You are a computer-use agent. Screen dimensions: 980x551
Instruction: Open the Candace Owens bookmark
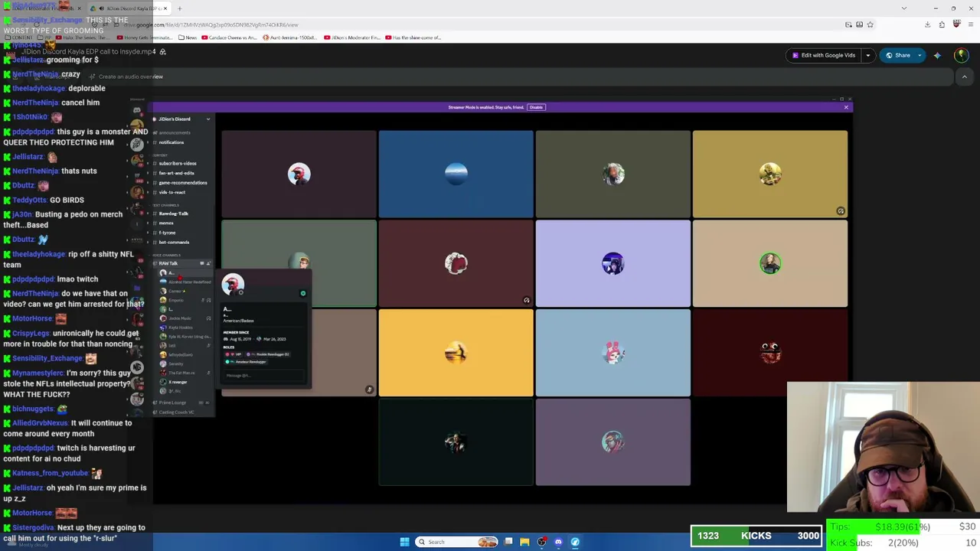230,37
